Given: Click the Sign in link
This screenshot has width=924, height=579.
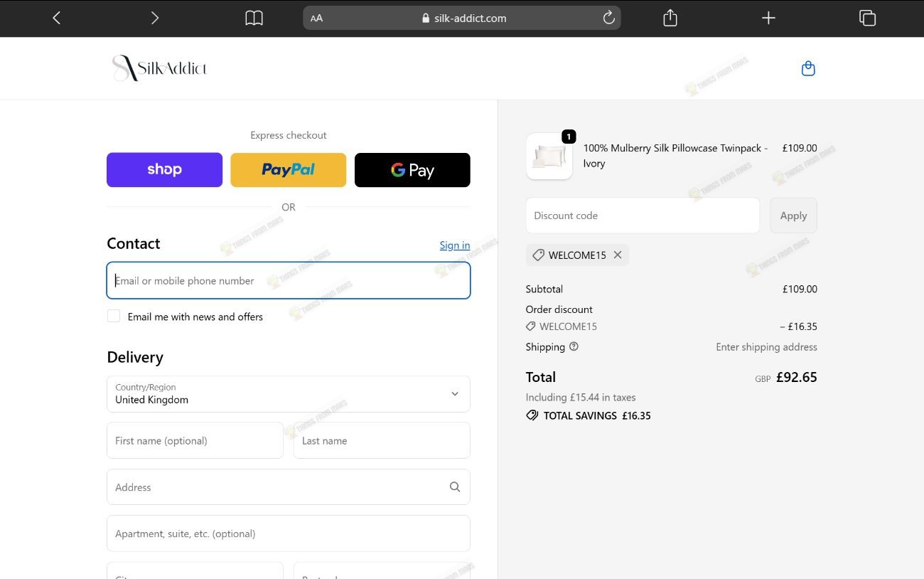Looking at the screenshot, I should point(455,245).
